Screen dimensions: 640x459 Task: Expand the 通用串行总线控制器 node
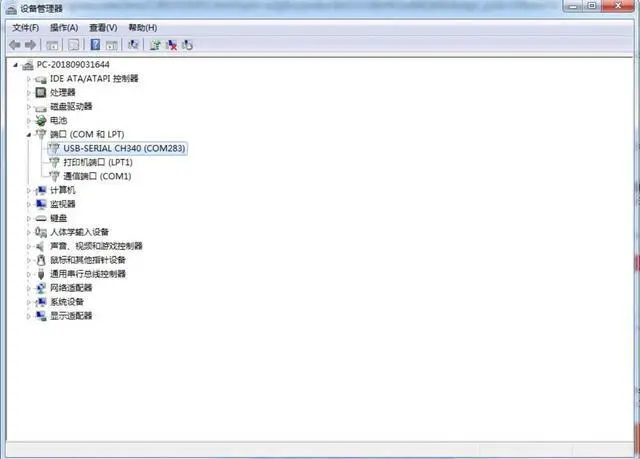(x=29, y=274)
